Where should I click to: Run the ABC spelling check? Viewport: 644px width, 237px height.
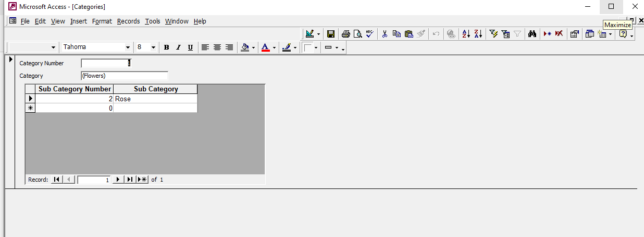369,34
